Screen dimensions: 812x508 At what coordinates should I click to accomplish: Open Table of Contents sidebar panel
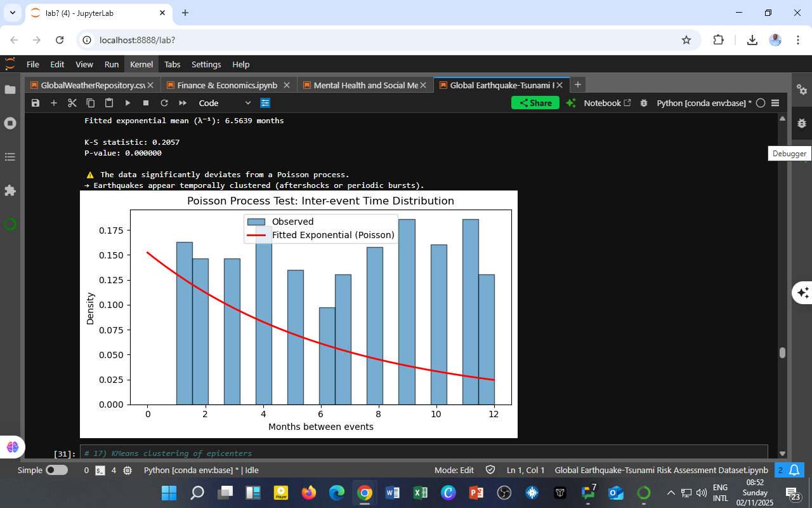tap(10, 157)
